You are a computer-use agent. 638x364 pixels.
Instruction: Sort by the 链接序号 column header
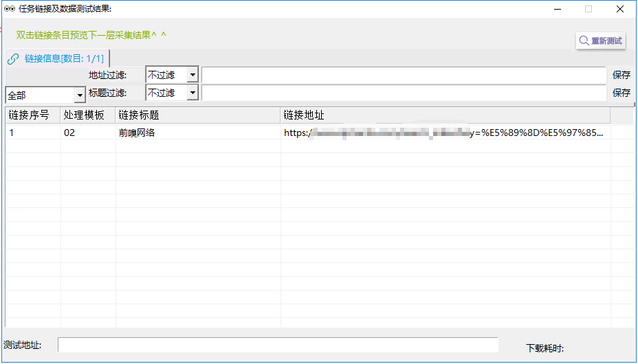point(32,115)
